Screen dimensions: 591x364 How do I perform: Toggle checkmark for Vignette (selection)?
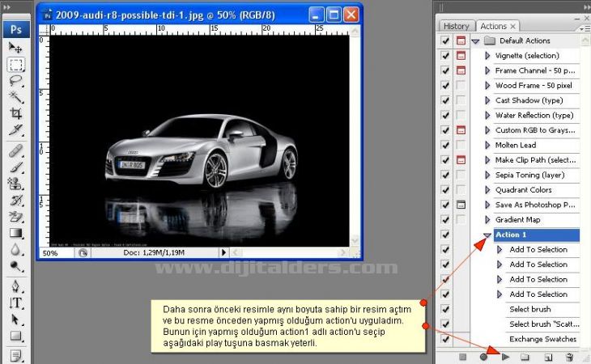coord(445,56)
